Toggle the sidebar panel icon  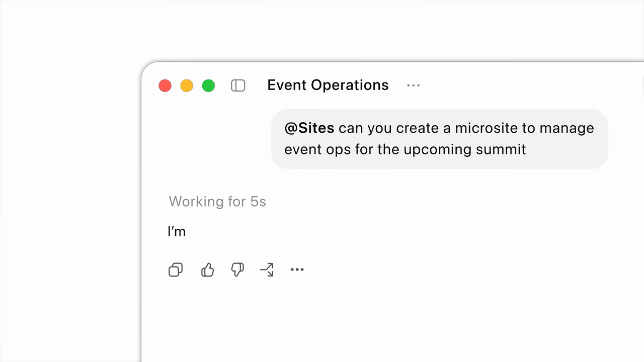point(238,85)
